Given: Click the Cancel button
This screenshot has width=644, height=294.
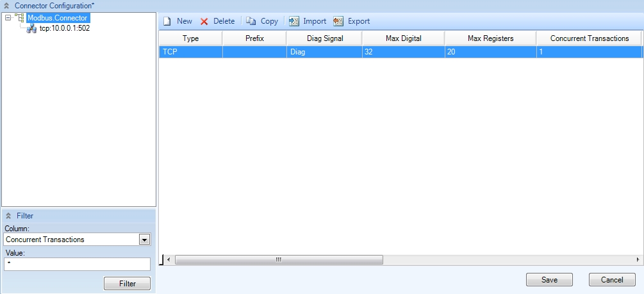Looking at the screenshot, I should click(612, 280).
